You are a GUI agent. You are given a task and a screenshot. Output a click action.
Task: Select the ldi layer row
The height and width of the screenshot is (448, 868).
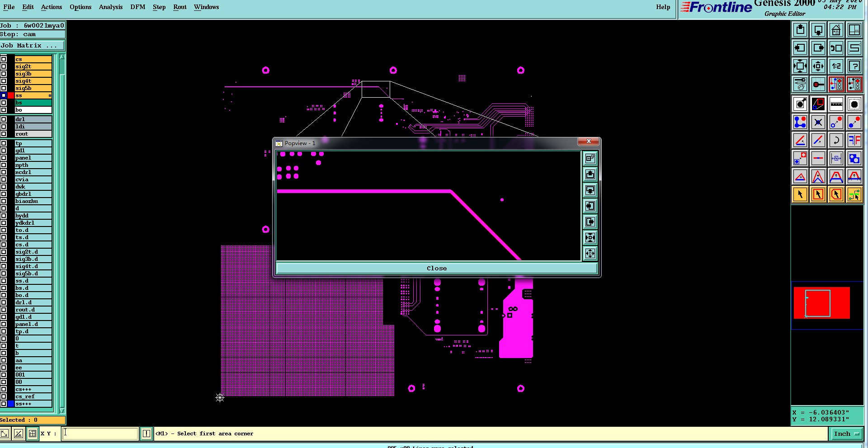tap(33, 127)
